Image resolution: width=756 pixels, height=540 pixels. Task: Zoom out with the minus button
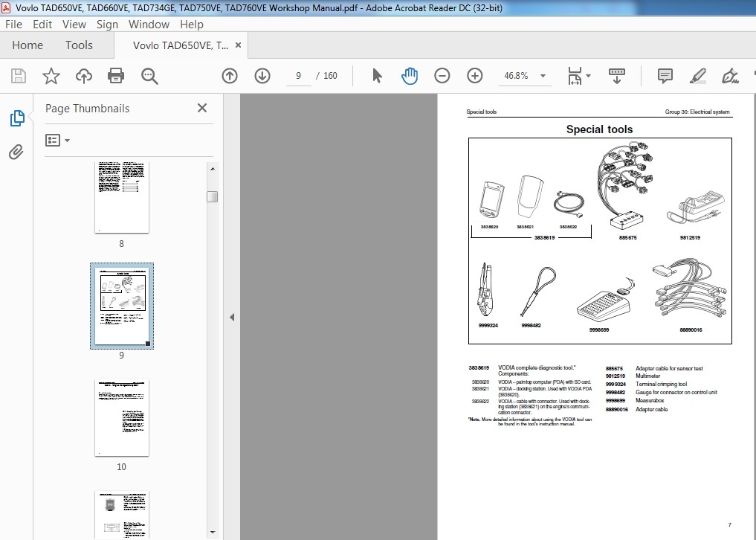click(442, 76)
